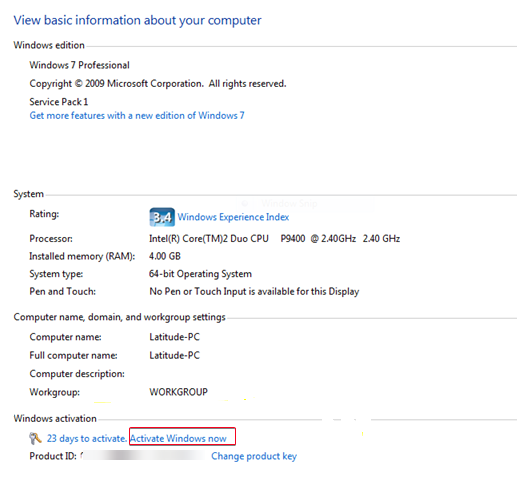The height and width of the screenshot is (500, 517).
Task: Click the 23 days to activate link
Action: [87, 438]
